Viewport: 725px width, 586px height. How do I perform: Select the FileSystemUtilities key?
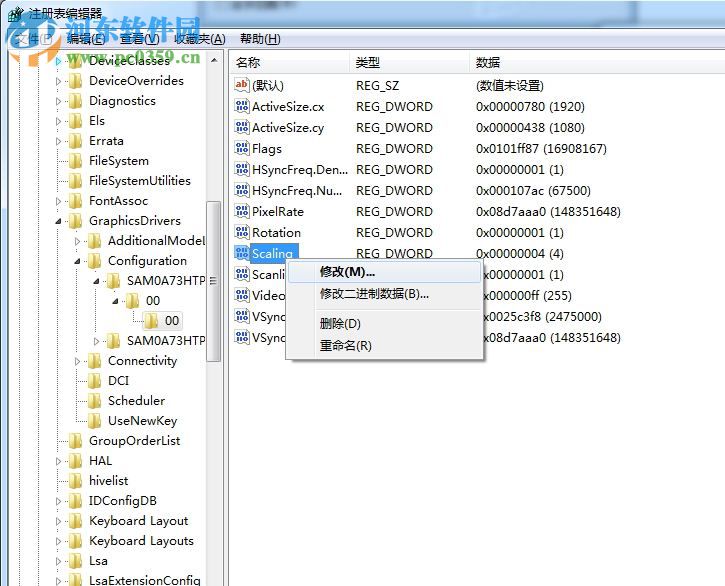[x=140, y=181]
